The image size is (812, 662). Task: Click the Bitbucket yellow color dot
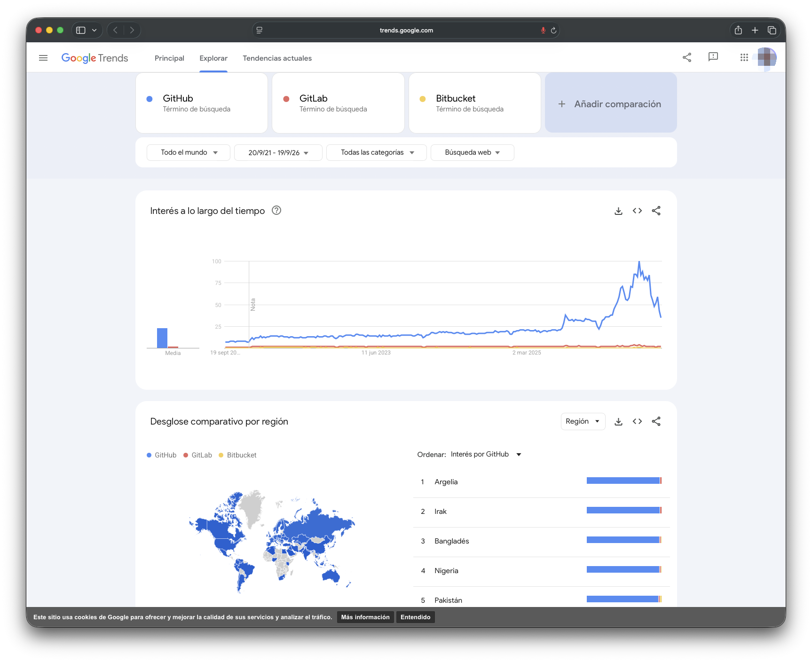coord(423,99)
